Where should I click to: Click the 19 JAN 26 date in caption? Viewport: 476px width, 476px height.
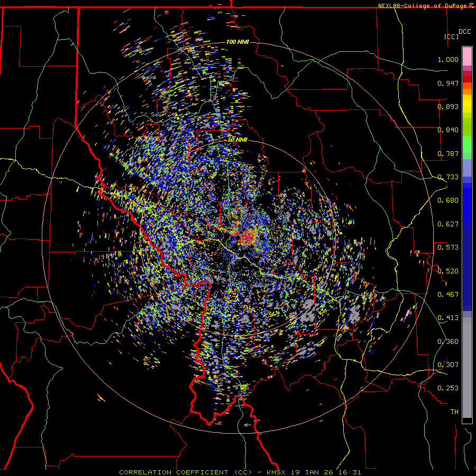point(312,472)
